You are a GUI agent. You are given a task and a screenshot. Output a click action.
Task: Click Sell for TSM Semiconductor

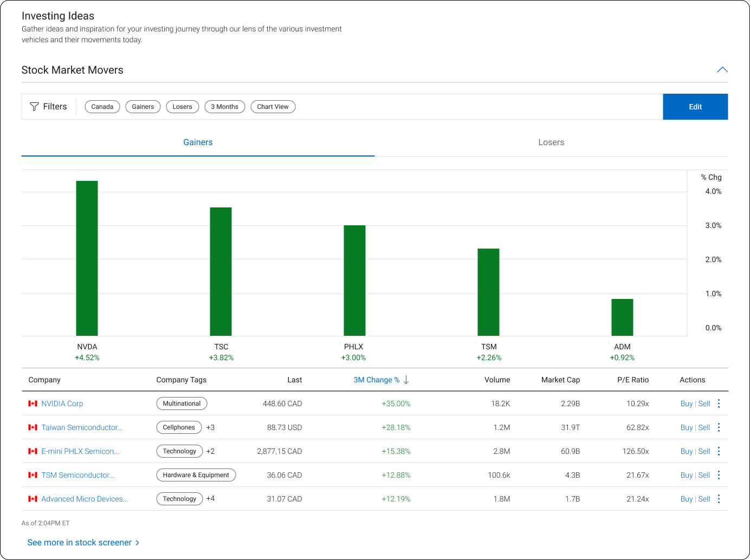(704, 475)
